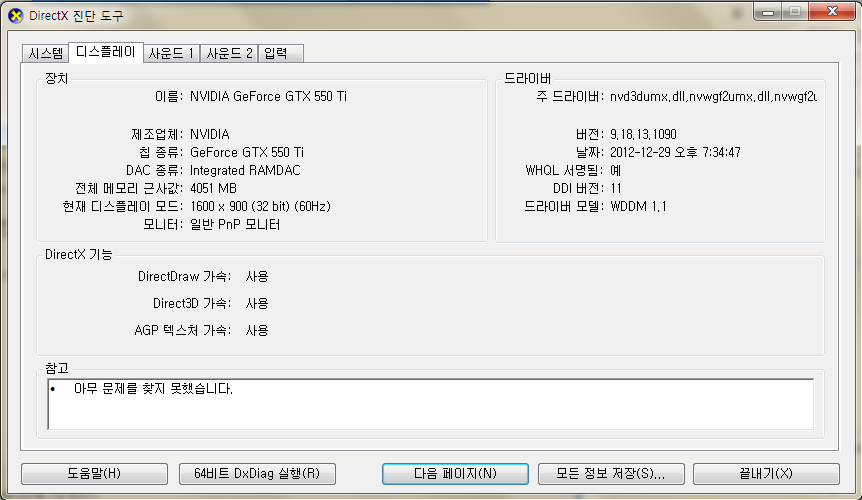Save info with 모든 정보 저장(S)... button

(611, 474)
